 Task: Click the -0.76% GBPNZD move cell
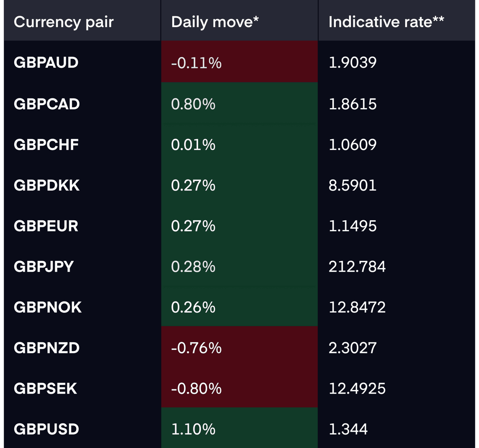239,346
